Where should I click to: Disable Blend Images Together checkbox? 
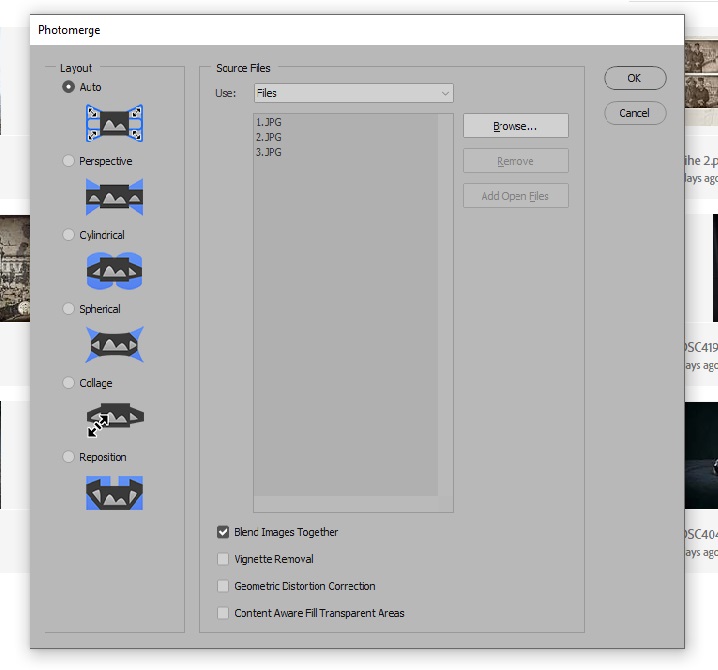point(223,533)
